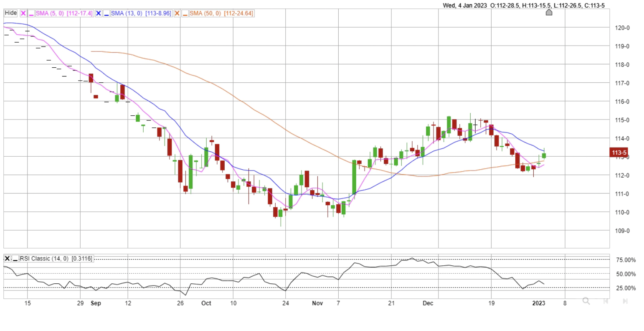
Task: Close the RSI Classic indicator panel
Action: (8, 259)
